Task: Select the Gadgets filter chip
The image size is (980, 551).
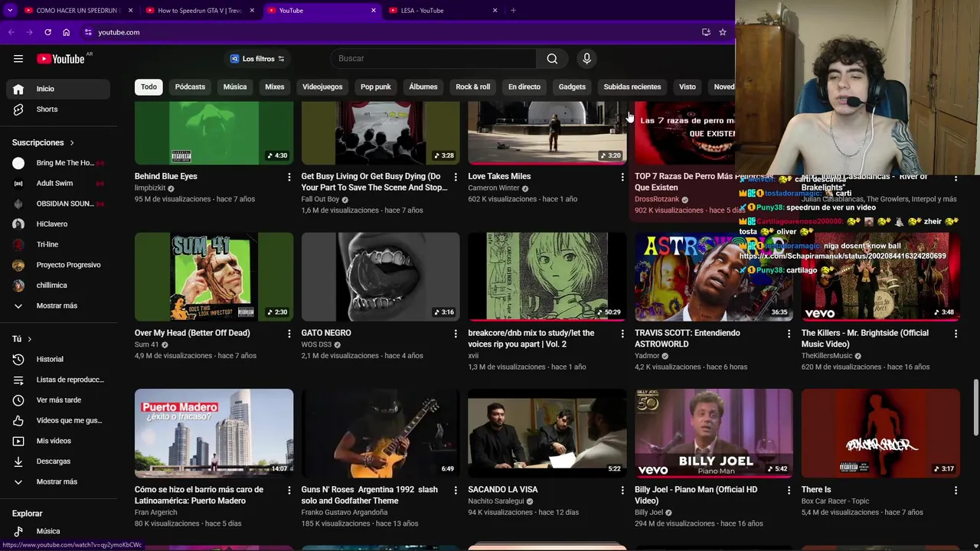Action: tap(572, 86)
